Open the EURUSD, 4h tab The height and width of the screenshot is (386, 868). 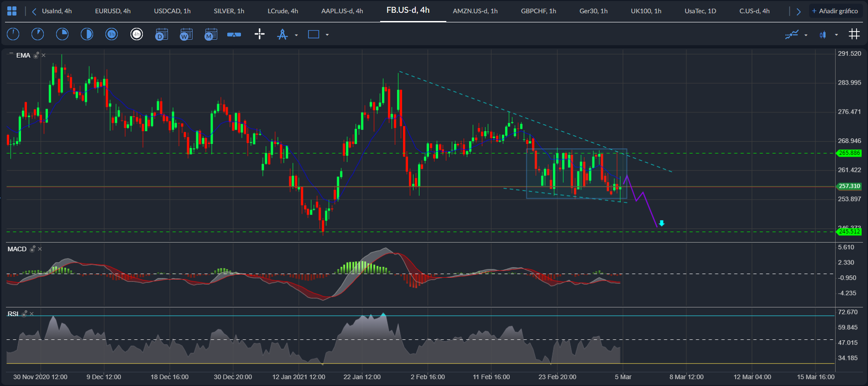[x=113, y=11]
